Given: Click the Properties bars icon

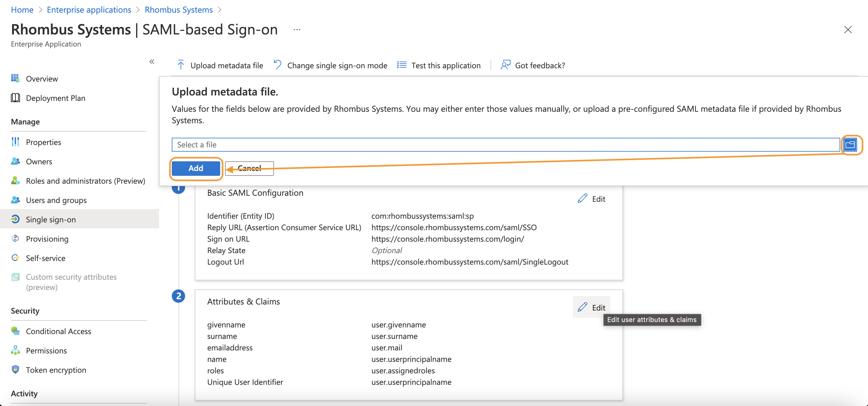Looking at the screenshot, I should click(x=15, y=142).
